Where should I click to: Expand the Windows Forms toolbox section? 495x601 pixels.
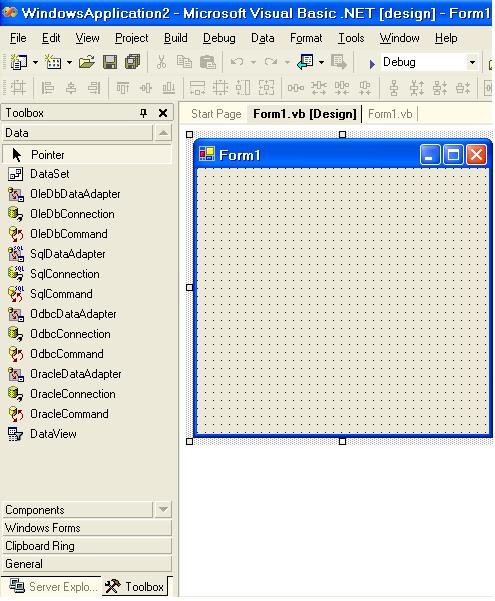point(87,528)
